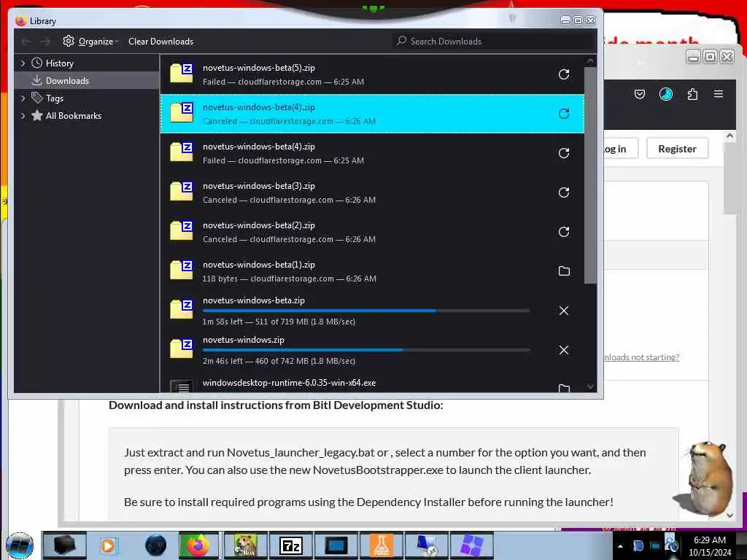Screen dimensions: 747x560
Task: Open 7-Zip from the taskbar
Action: [x=290, y=545]
